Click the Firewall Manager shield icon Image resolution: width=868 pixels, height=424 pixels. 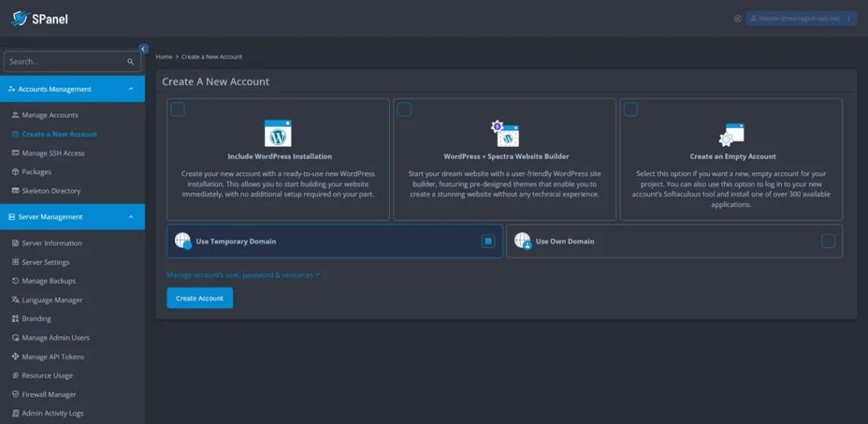[x=15, y=394]
